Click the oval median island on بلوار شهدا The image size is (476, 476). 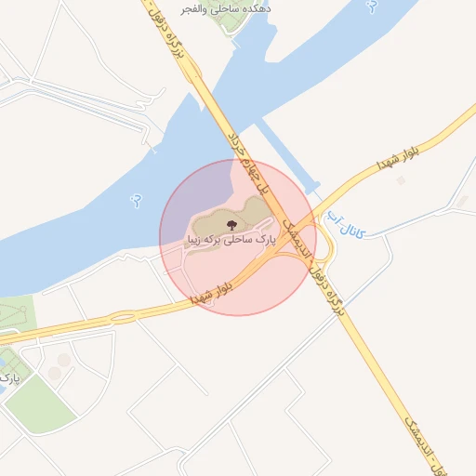click(123, 317)
